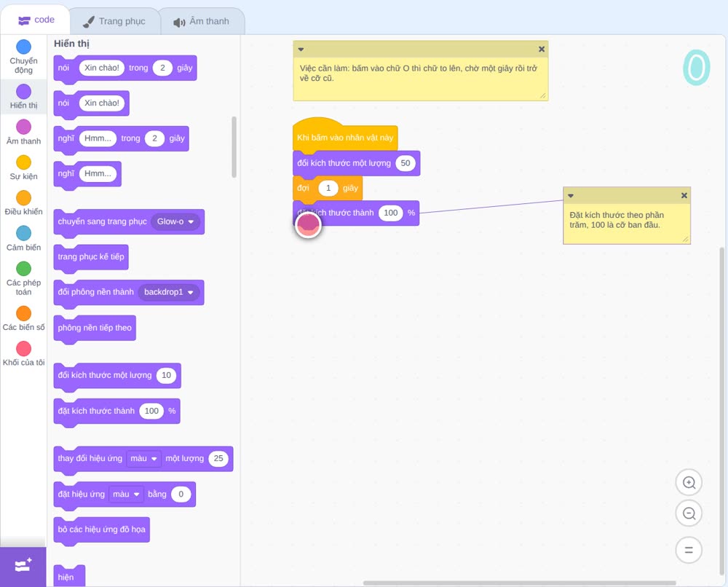Click the workspace horizontal scrollbar
728x587 pixels.
[x=519, y=583]
